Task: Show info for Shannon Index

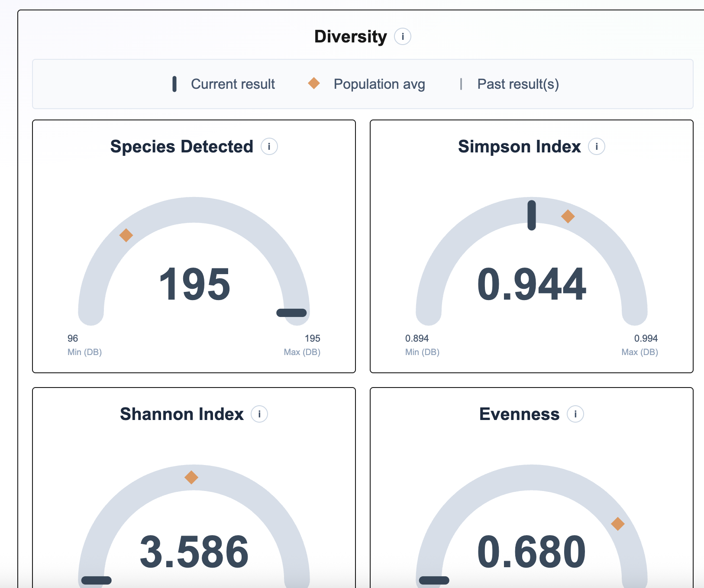Action: [x=259, y=414]
